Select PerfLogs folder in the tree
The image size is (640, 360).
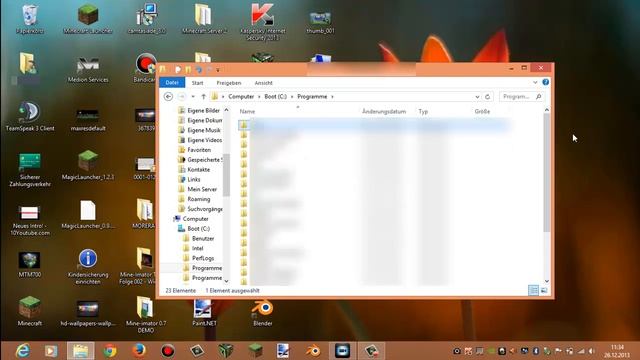tap(199, 258)
